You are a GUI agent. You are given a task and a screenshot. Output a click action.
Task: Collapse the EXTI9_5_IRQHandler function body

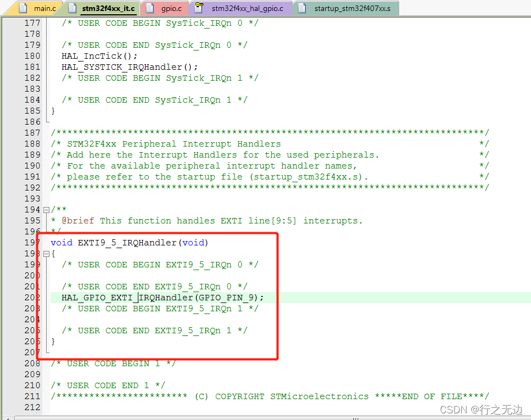[x=46, y=254]
